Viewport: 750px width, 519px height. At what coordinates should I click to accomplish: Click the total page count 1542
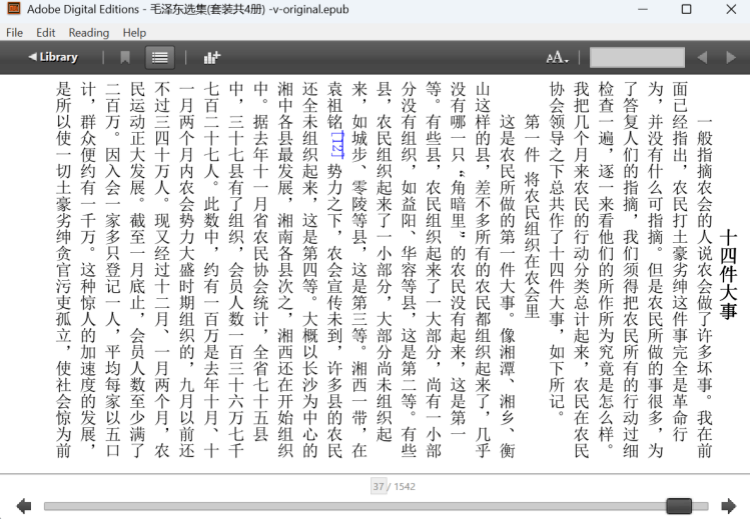(405, 486)
